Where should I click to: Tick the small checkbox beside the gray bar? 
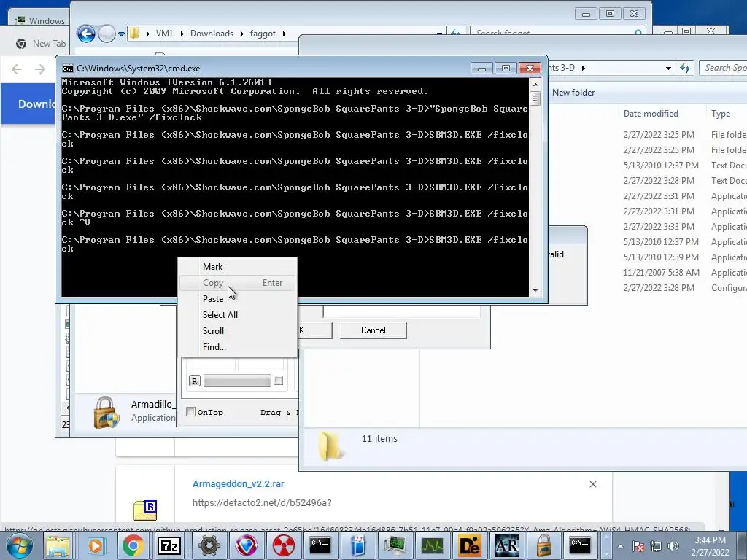pos(278,380)
